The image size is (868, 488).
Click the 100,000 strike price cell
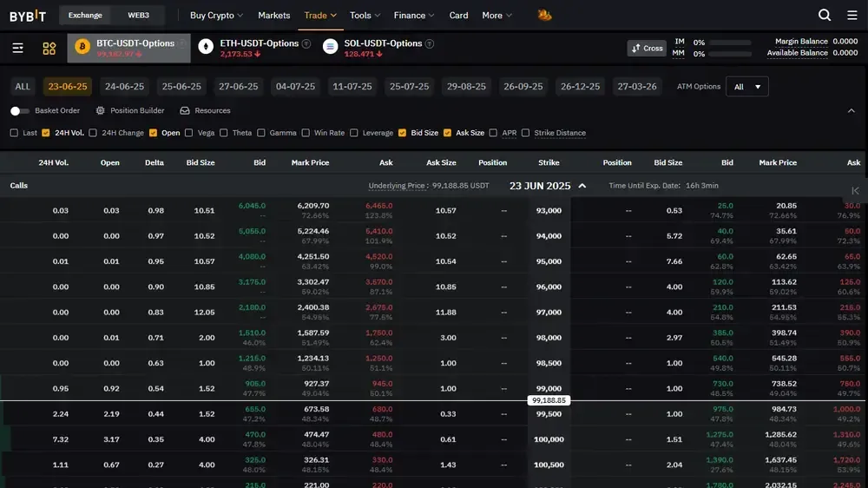point(549,439)
